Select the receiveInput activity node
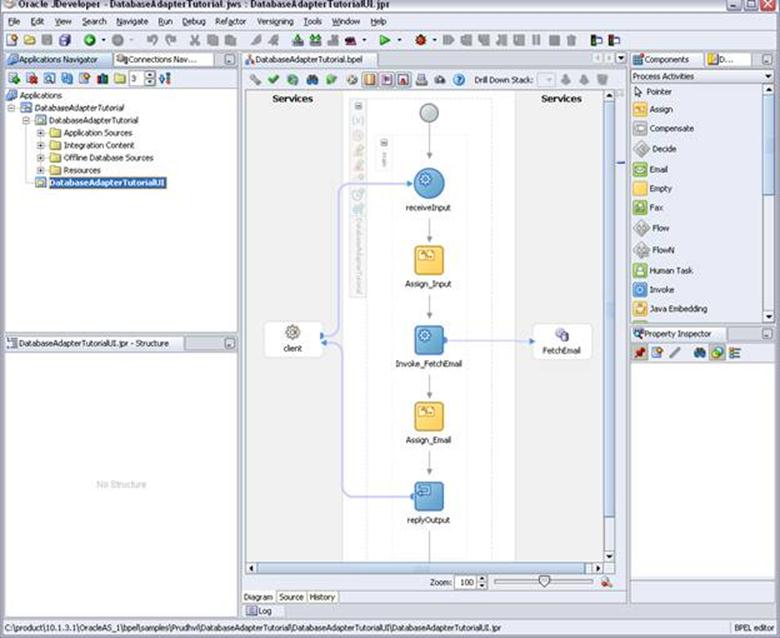Viewport: 780px width, 638px height. pyautogui.click(x=428, y=183)
